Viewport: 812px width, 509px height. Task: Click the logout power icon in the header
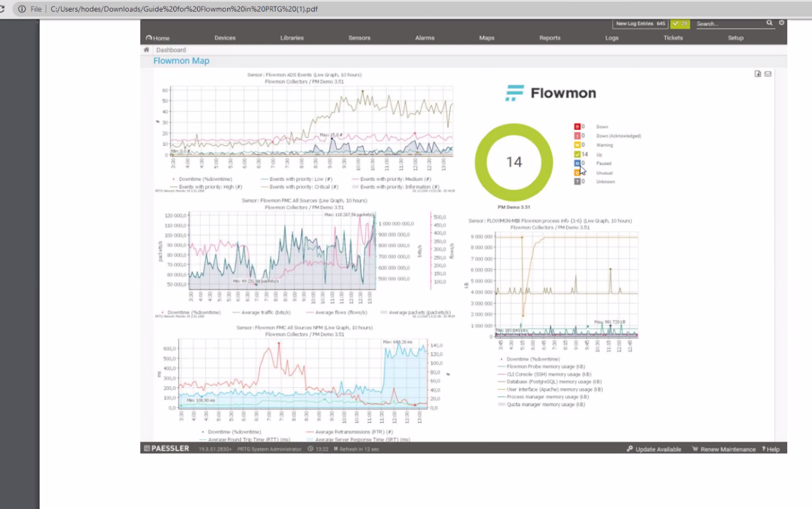(781, 23)
